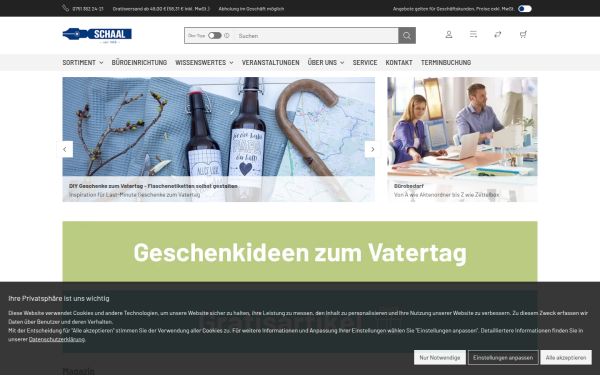Click Einstellungen anpassen cookie button
600x375 pixels.
point(503,357)
